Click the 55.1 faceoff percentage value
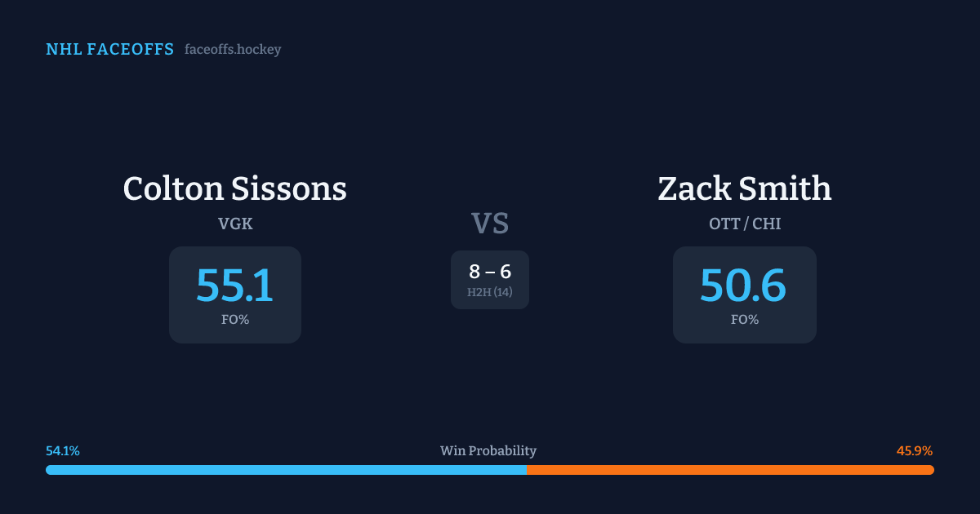The width and height of the screenshot is (980, 514). click(235, 285)
